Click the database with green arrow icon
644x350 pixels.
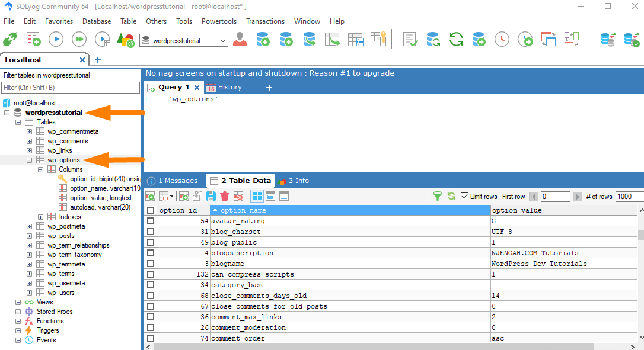tap(479, 40)
